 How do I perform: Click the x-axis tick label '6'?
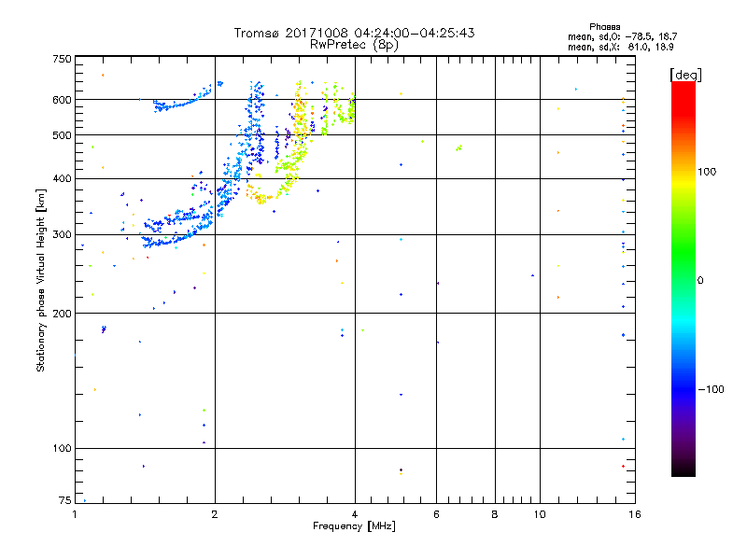tap(436, 514)
